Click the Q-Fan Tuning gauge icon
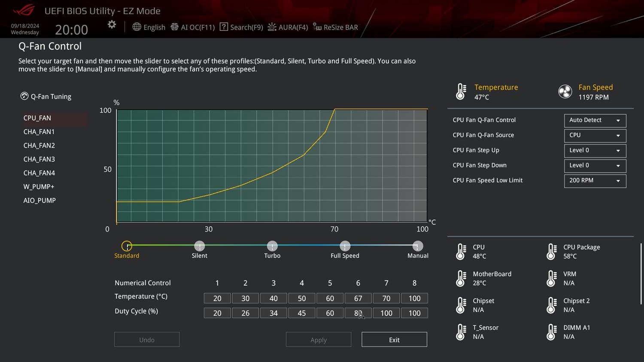The image size is (644, 362). (24, 96)
